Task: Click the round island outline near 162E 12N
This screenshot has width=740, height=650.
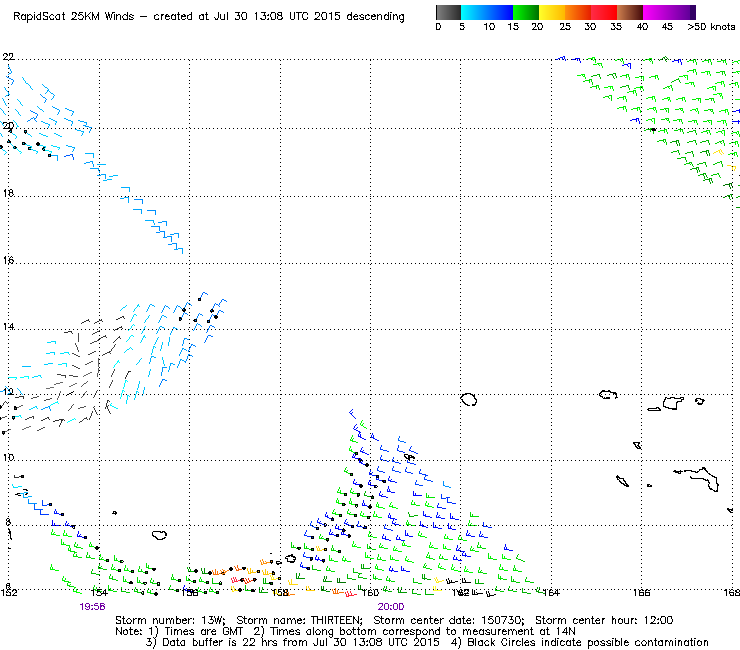Action: point(469,399)
